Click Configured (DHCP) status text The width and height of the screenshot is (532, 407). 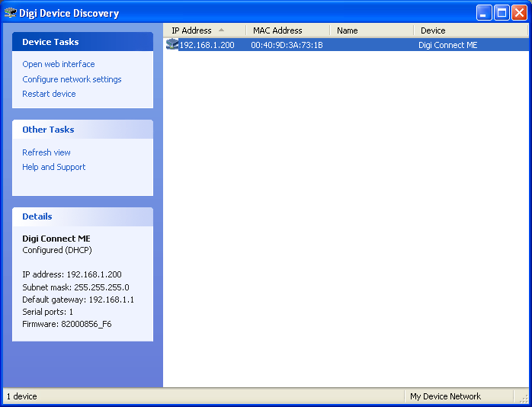pos(57,250)
